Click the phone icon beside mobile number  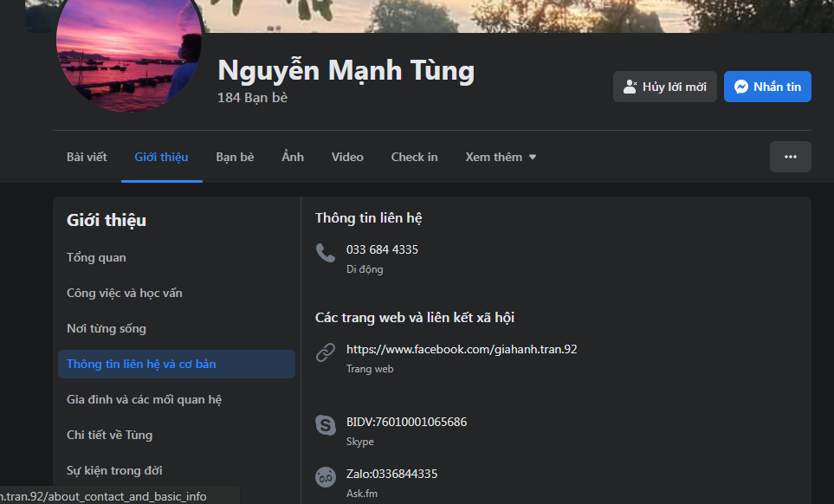[326, 253]
